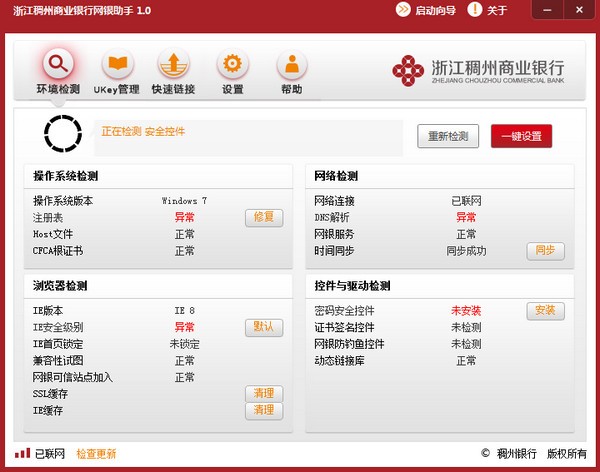Click 已联网 status text at bottom
The image size is (600, 472).
click(x=50, y=454)
